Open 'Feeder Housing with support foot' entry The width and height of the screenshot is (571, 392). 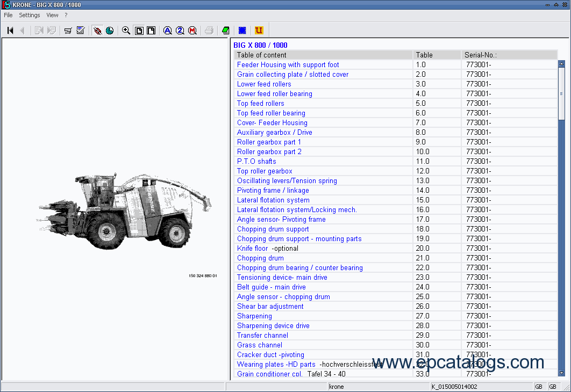tap(288, 65)
